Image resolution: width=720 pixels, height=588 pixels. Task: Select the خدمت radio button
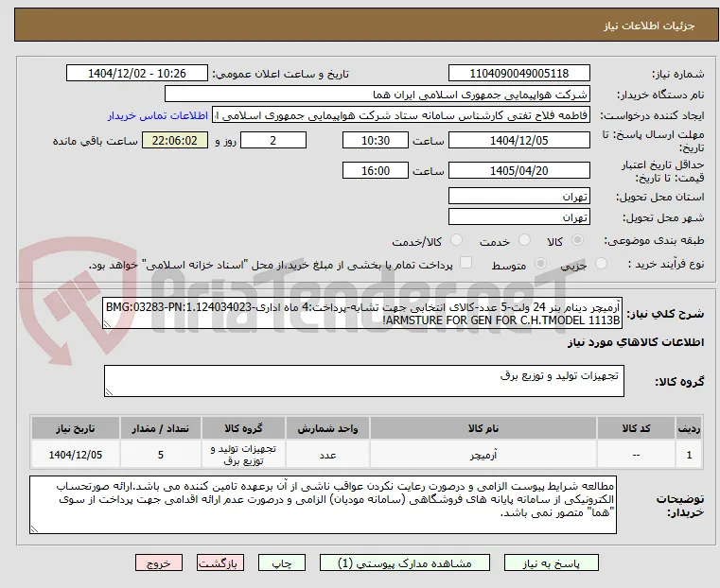(524, 240)
